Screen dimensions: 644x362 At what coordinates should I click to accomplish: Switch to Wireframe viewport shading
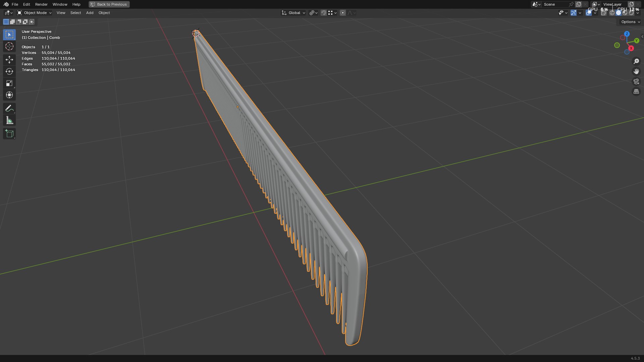pyautogui.click(x=612, y=13)
